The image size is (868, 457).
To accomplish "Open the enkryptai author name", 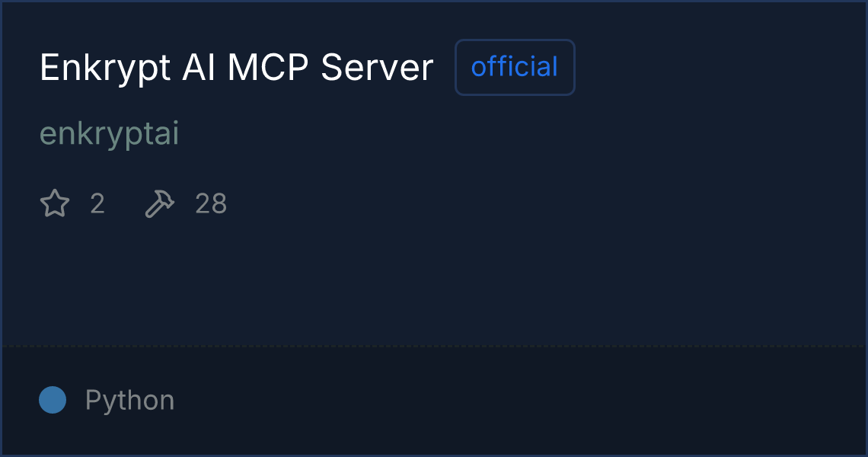I will (110, 133).
